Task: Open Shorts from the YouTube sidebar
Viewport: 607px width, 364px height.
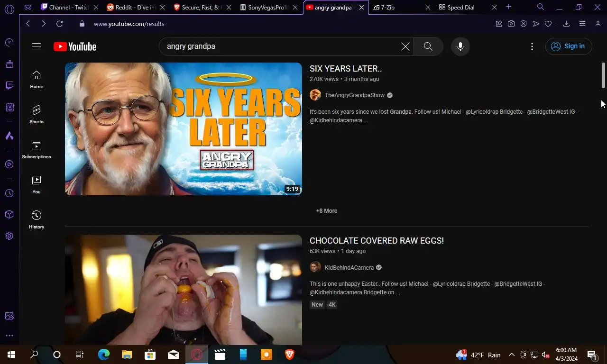Action: (x=37, y=115)
